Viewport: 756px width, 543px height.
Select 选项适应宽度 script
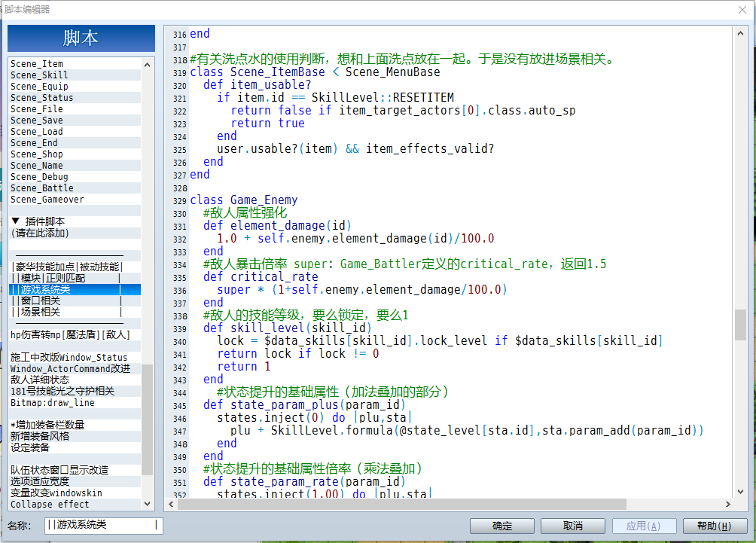75,481
